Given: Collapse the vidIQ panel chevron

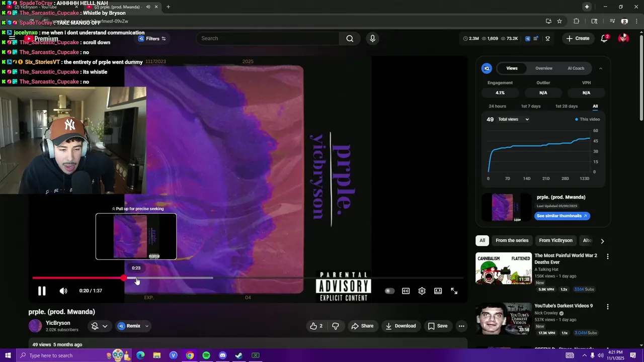Looking at the screenshot, I should coord(600,68).
